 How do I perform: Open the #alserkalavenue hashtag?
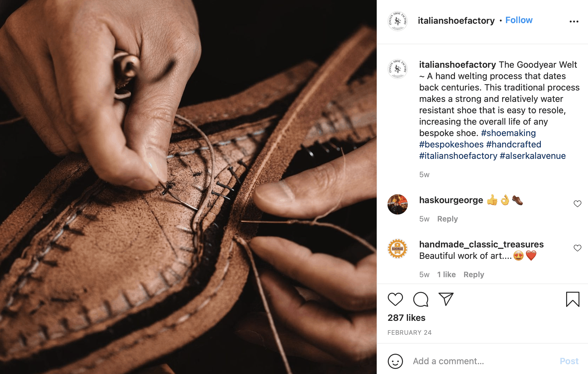pyautogui.click(x=533, y=156)
